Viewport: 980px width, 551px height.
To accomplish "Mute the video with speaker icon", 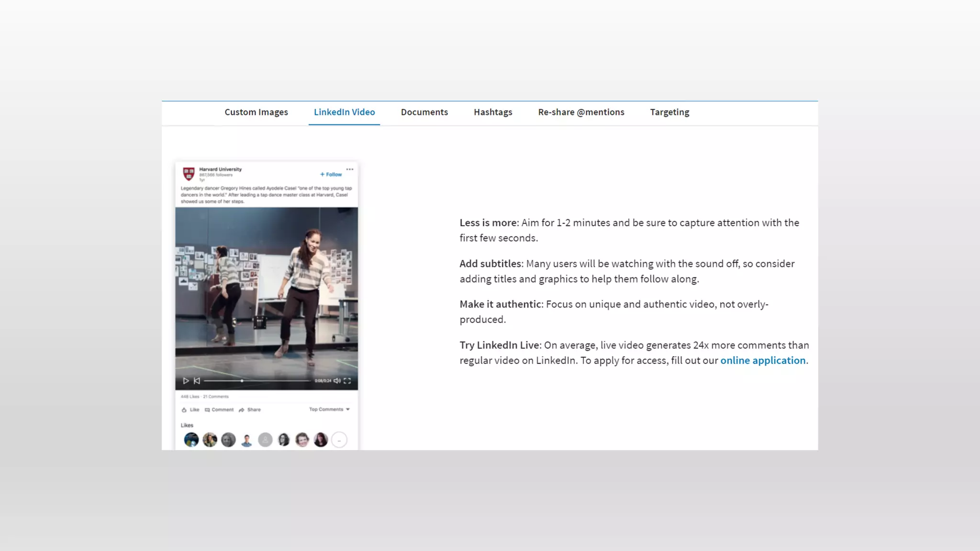I will [337, 381].
